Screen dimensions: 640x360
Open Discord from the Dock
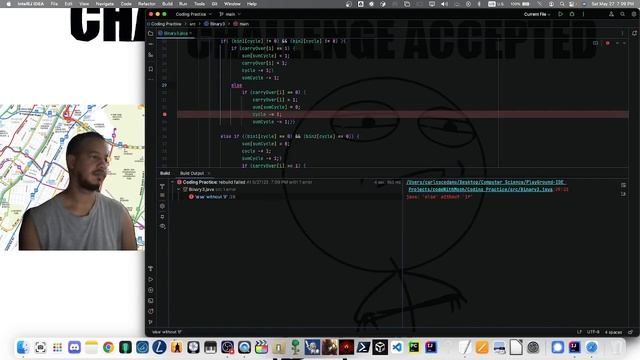point(74,347)
